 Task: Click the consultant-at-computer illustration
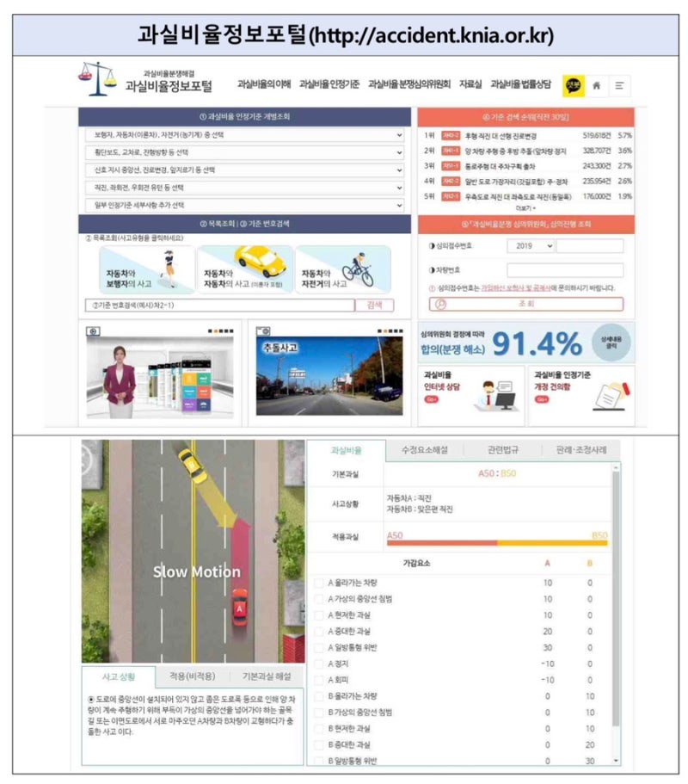[x=498, y=396]
